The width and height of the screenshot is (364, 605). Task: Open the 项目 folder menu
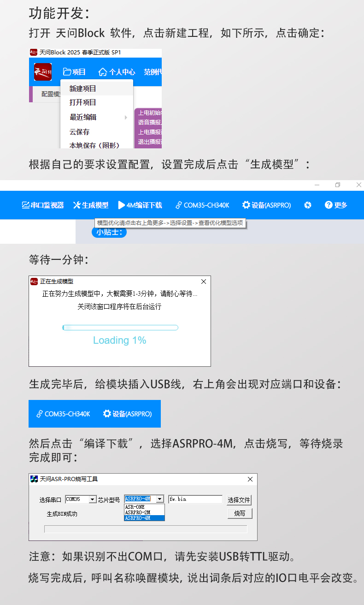[x=75, y=72]
